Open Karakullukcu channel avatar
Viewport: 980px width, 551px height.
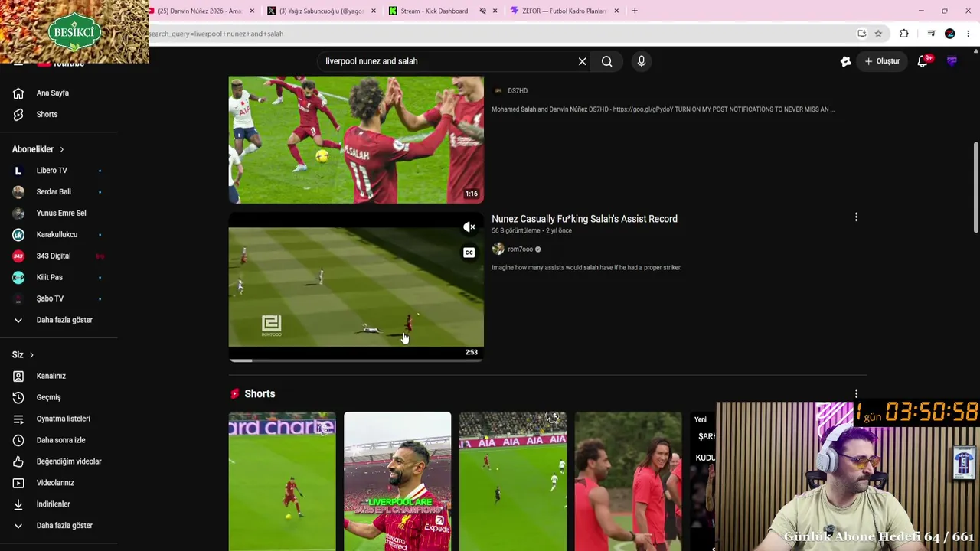tap(18, 235)
